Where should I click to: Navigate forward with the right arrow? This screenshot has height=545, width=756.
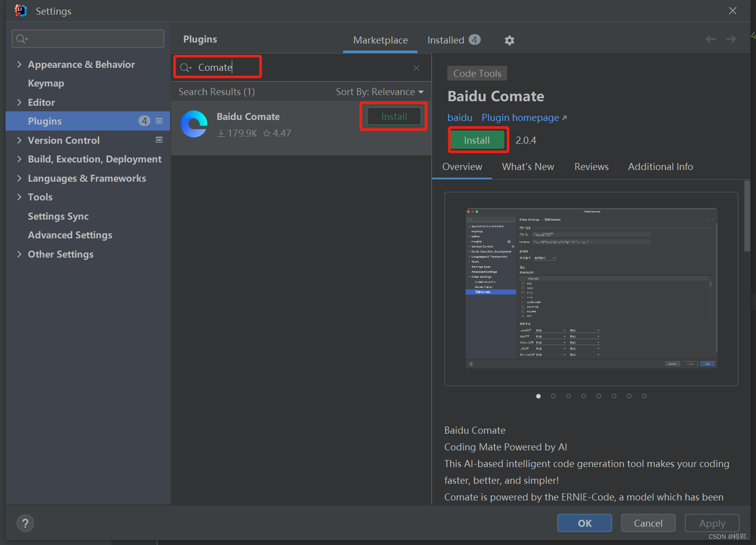tap(731, 39)
